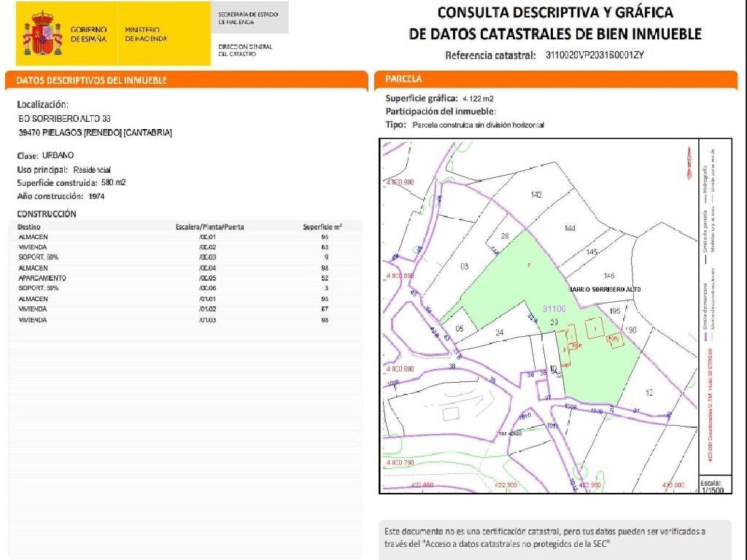
Task: Click the 'Destino' column header
Action: pyautogui.click(x=29, y=227)
